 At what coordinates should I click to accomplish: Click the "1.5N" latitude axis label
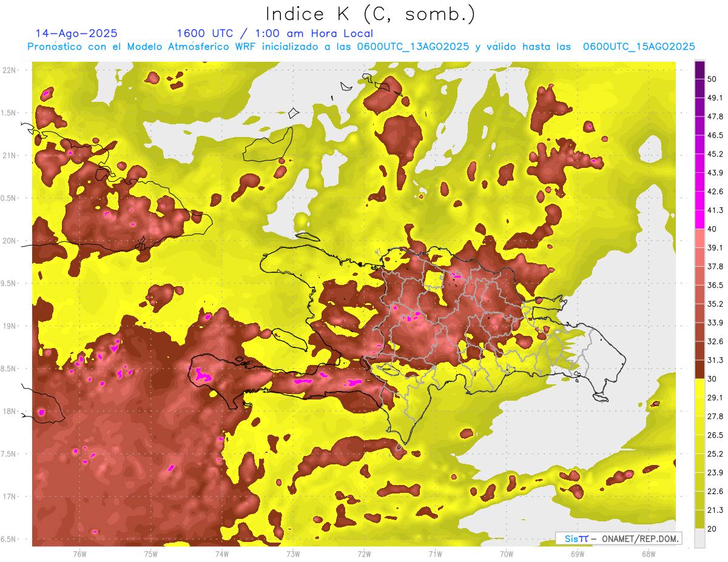pos(7,113)
